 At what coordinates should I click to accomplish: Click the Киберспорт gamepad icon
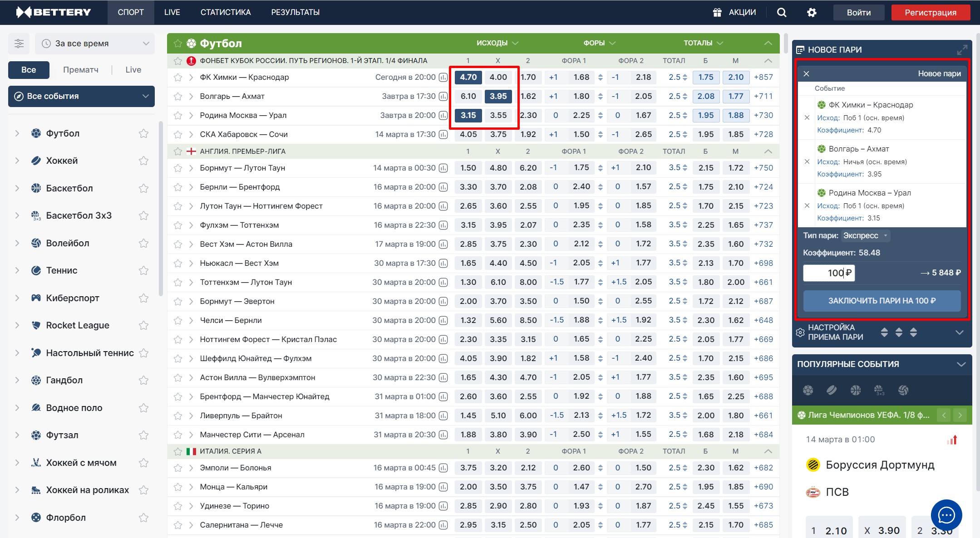click(x=36, y=298)
